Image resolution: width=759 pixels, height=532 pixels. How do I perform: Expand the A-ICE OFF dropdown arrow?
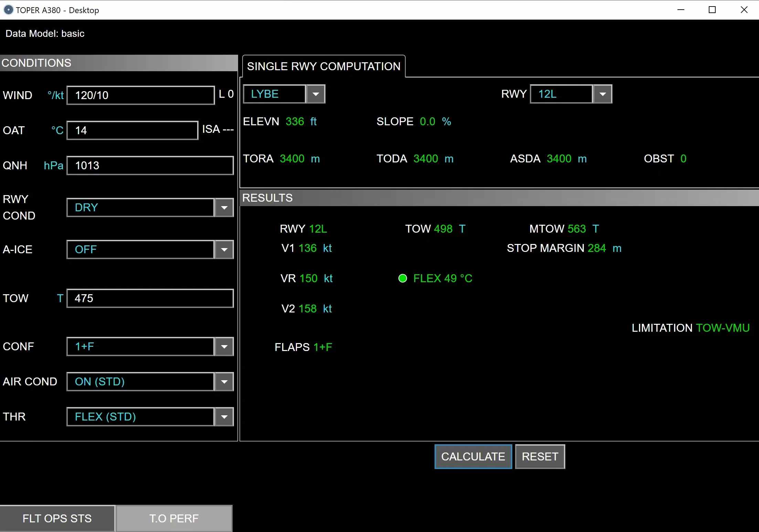[x=224, y=250]
